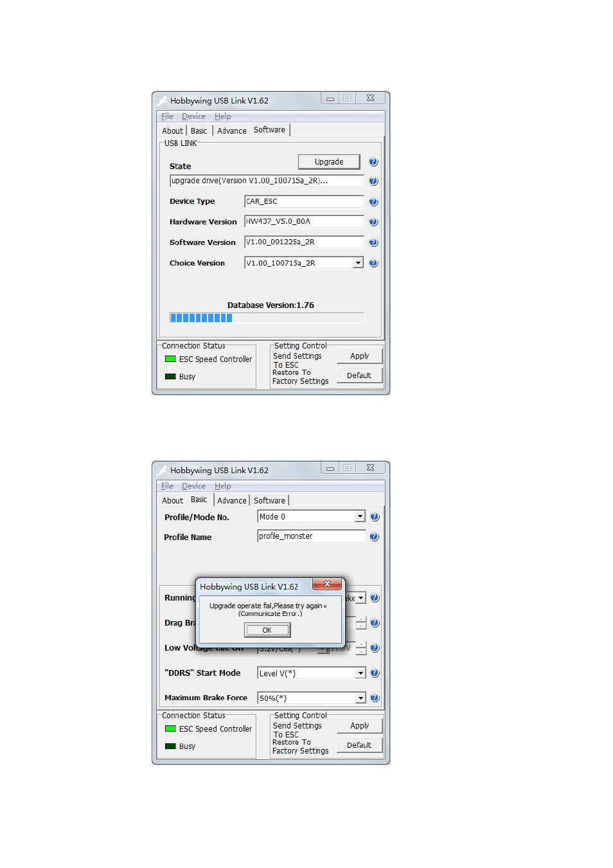Open Help menu in the upgrade-progress window
613x868 pixels.
point(222,116)
